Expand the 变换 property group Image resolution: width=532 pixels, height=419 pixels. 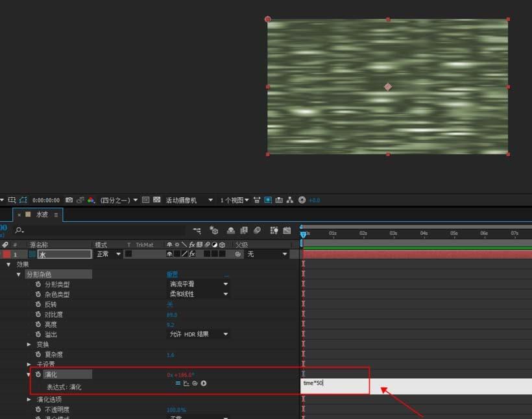pos(29,344)
